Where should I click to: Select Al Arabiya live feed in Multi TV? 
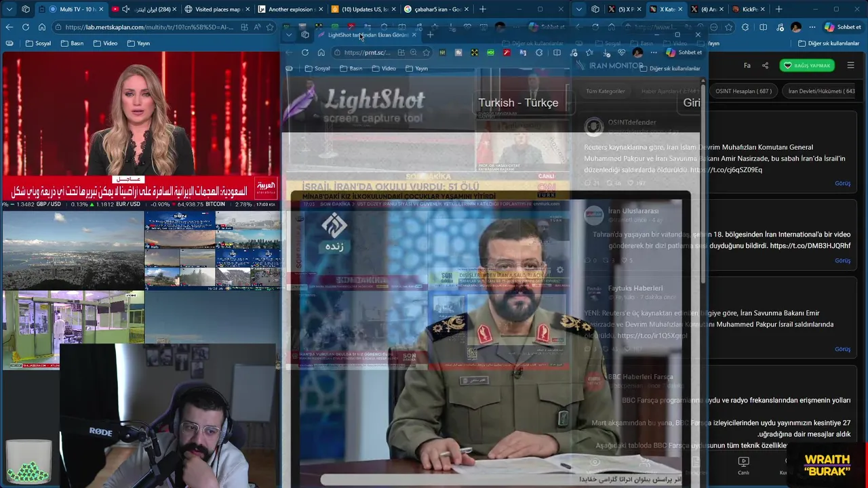click(x=141, y=129)
